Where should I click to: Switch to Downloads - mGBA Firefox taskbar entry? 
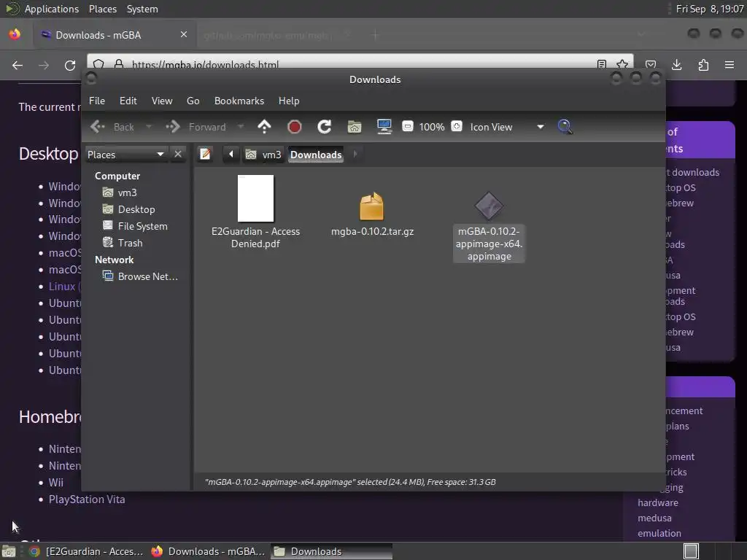pyautogui.click(x=208, y=551)
